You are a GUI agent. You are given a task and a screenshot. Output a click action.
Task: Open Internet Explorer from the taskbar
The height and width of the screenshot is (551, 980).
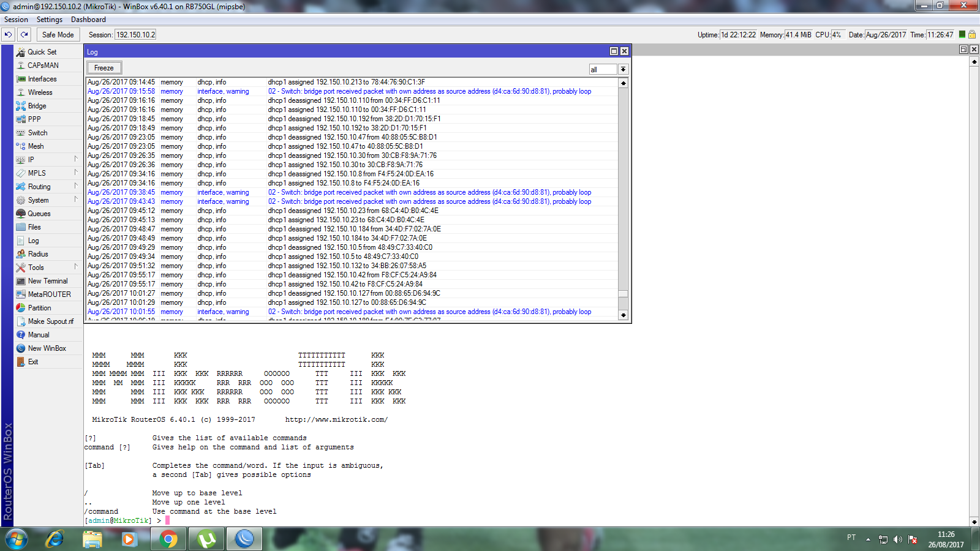[55, 539]
